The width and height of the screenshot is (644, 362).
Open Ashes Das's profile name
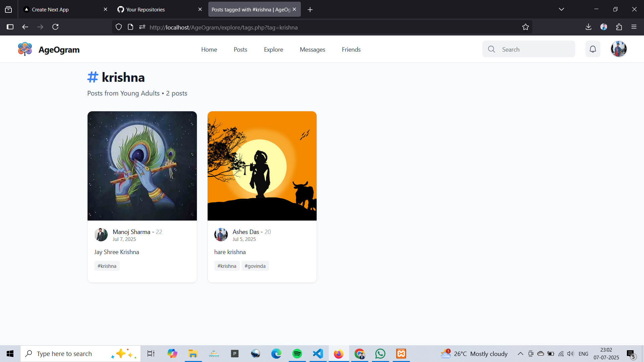246,232
